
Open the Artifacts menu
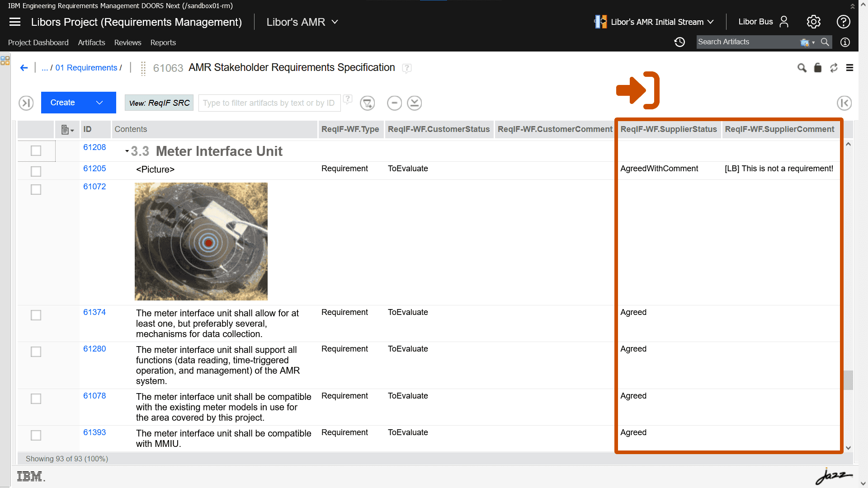pos(91,42)
